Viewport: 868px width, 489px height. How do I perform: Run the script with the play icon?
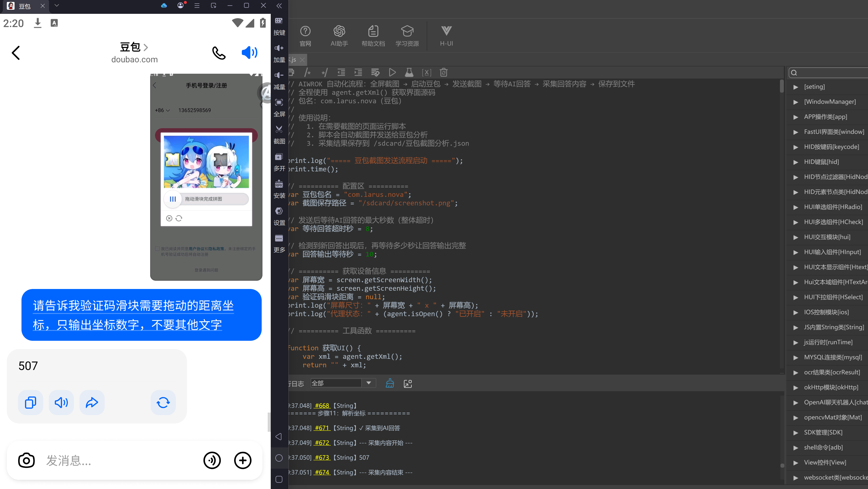click(392, 72)
